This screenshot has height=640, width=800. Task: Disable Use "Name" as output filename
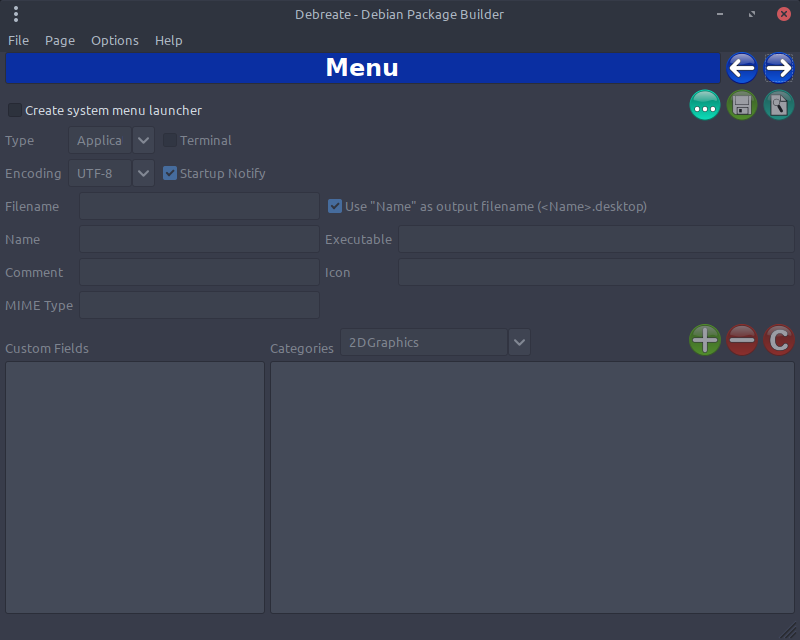pyautogui.click(x=336, y=206)
